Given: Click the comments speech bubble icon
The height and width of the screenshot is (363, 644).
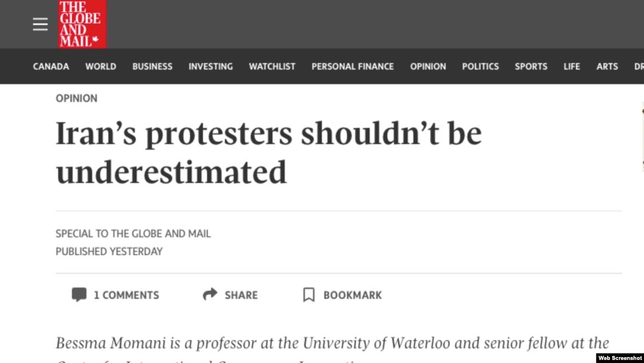Looking at the screenshot, I should (79, 295).
